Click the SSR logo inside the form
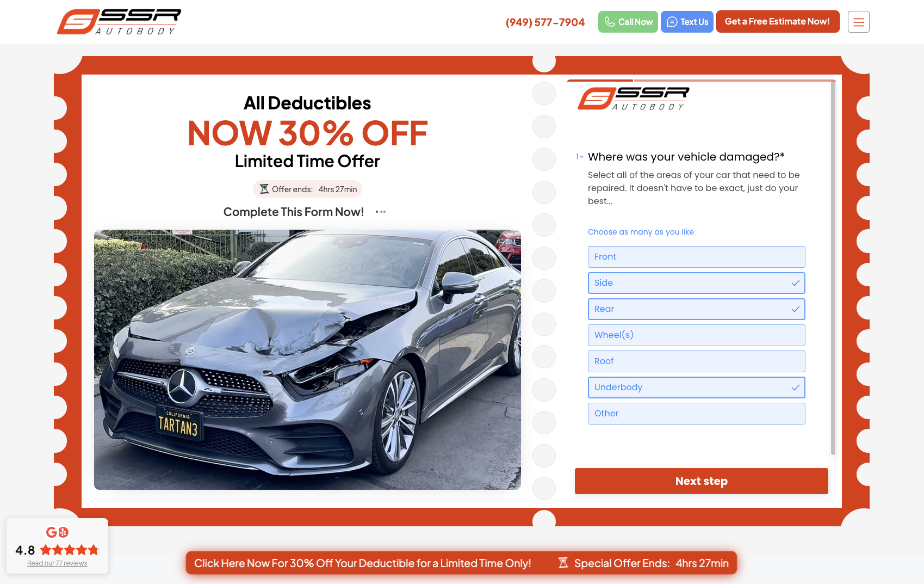924x584 pixels. tap(634, 99)
